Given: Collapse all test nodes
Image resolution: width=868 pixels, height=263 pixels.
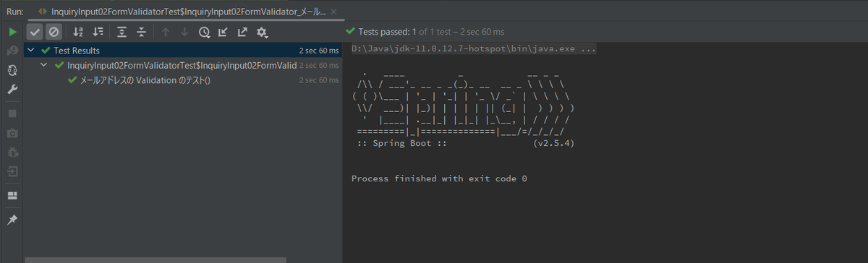Looking at the screenshot, I should point(142,32).
